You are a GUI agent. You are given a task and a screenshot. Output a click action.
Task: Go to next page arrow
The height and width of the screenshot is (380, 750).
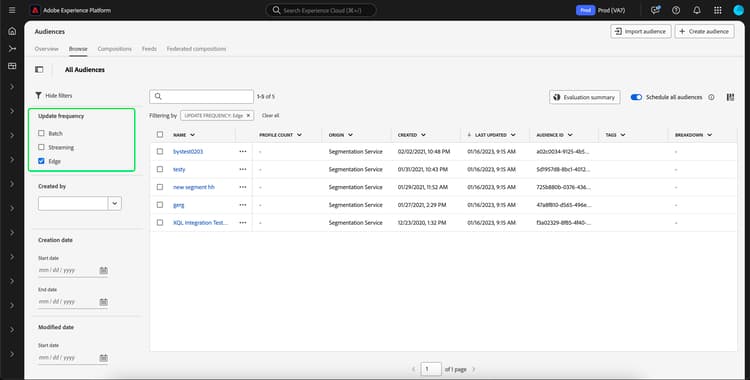(x=474, y=369)
